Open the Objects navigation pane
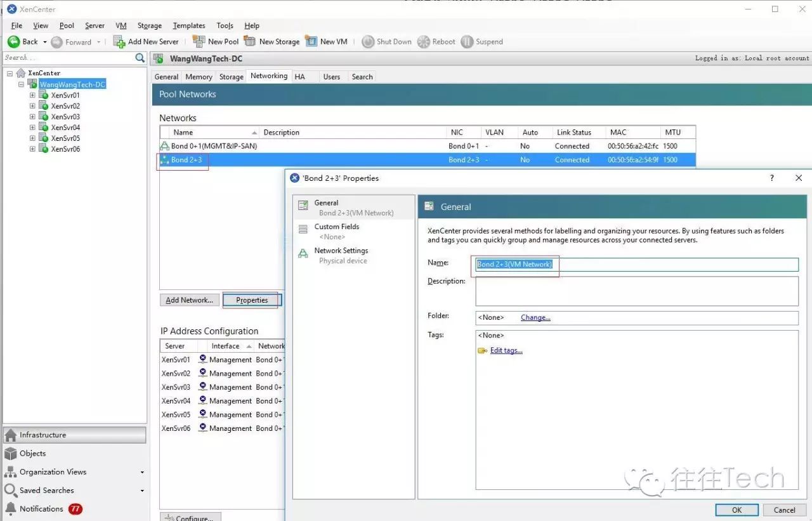The image size is (812, 521). 75,453
